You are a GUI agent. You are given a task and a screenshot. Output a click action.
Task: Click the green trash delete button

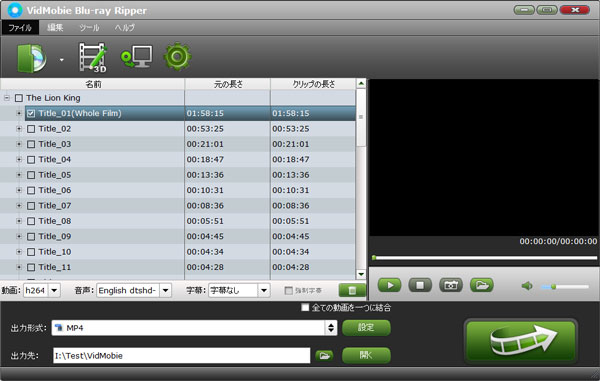(352, 291)
